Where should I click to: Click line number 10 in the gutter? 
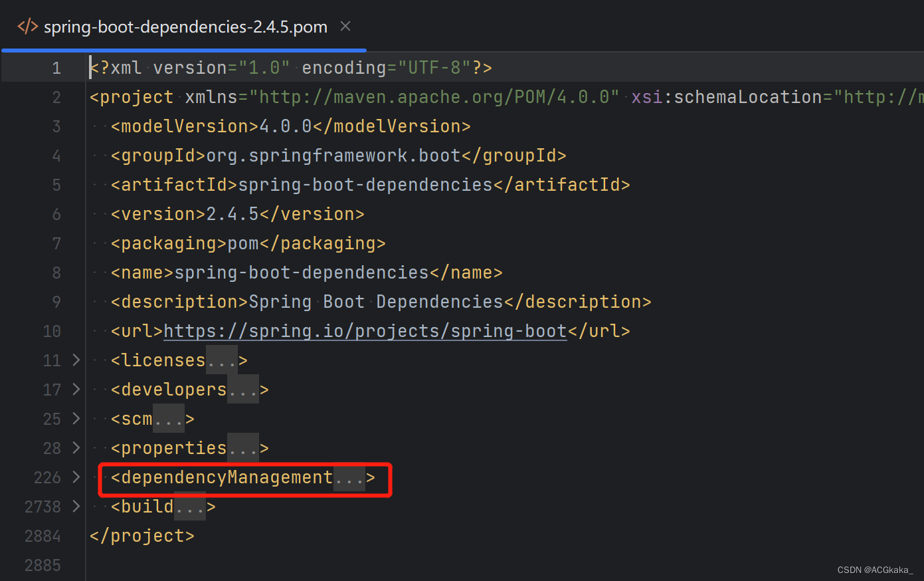52,331
